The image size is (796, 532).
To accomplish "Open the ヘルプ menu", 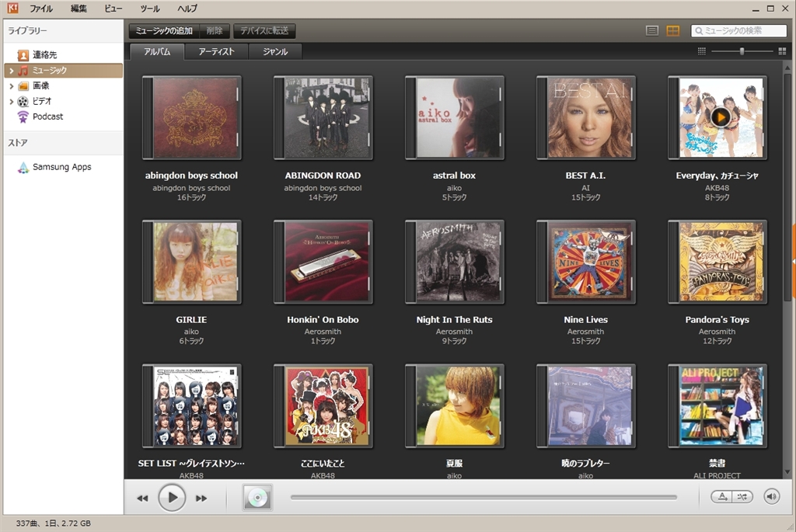I will coord(187,9).
